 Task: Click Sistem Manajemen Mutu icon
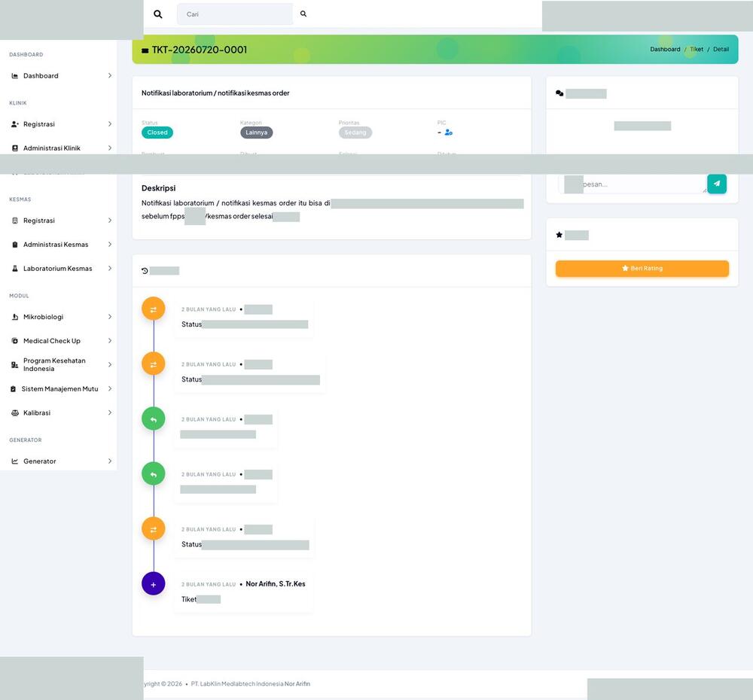pos(14,389)
